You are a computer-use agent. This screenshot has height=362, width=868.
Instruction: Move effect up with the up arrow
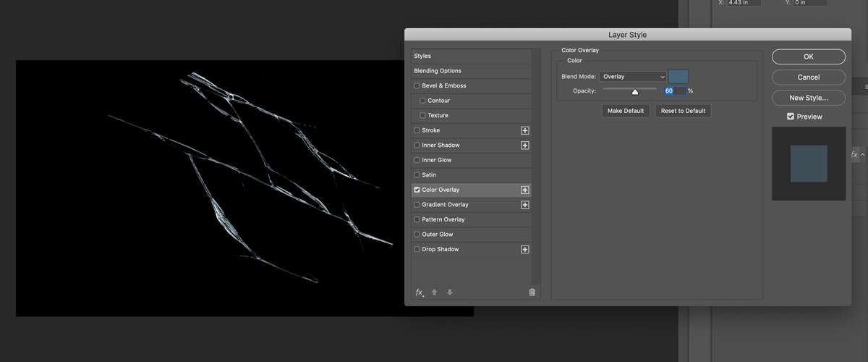pyautogui.click(x=435, y=292)
